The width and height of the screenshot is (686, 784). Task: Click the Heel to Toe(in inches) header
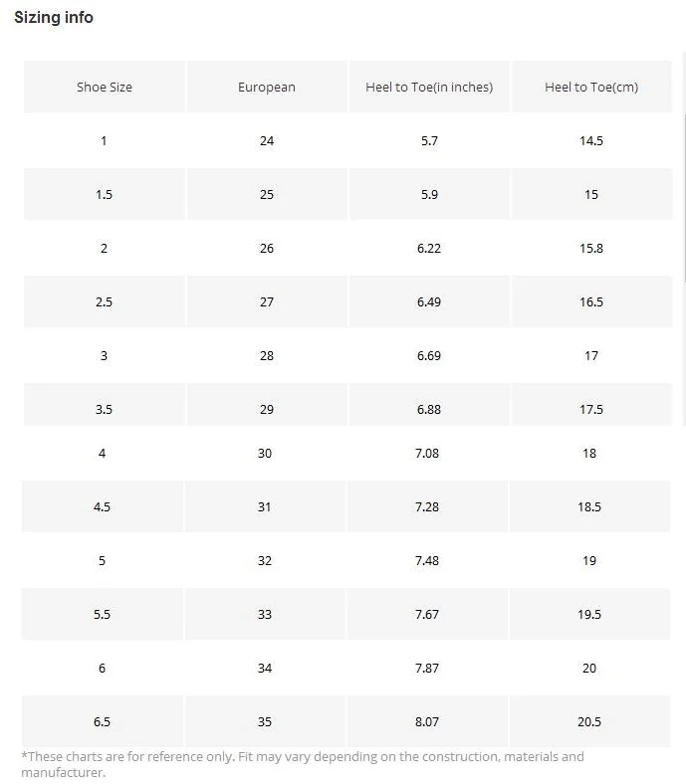[429, 87]
